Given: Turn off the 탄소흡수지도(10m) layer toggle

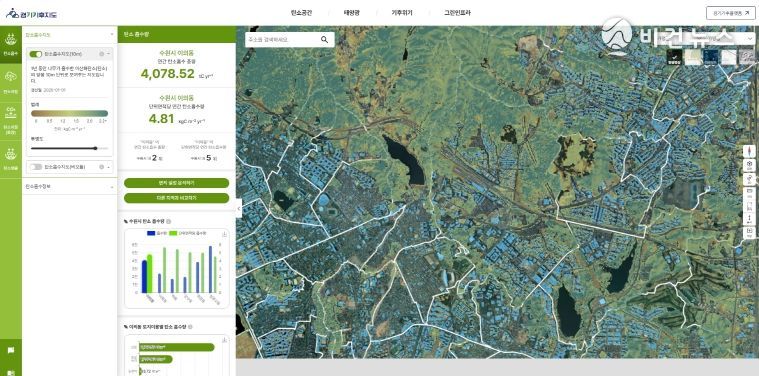Looking at the screenshot, I should 36,54.
